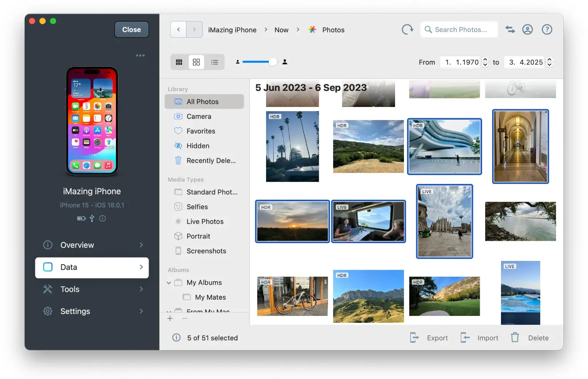Show only Live Photos
The width and height of the screenshot is (588, 379).
tap(205, 221)
